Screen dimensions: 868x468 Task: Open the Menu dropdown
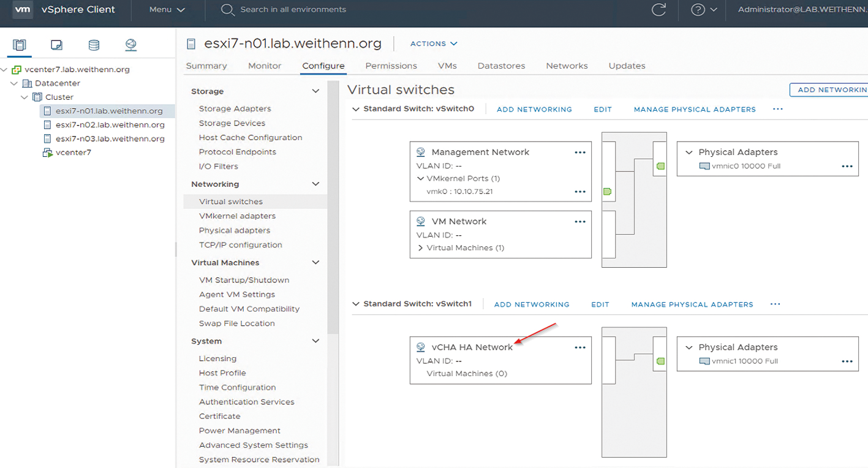point(167,10)
